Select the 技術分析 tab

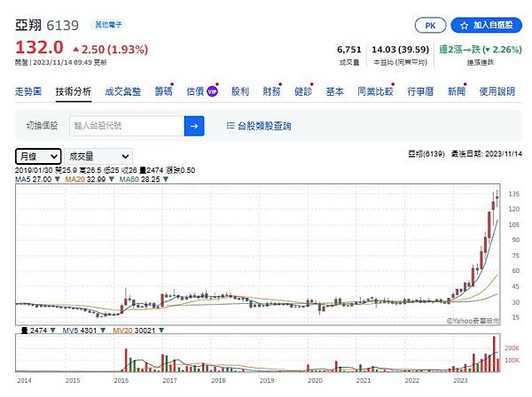74,91
